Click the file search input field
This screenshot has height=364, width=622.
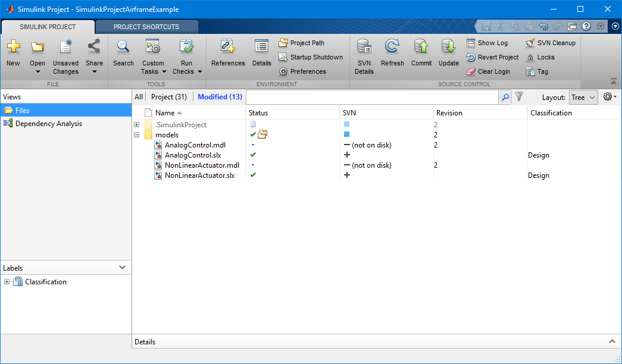(372, 97)
